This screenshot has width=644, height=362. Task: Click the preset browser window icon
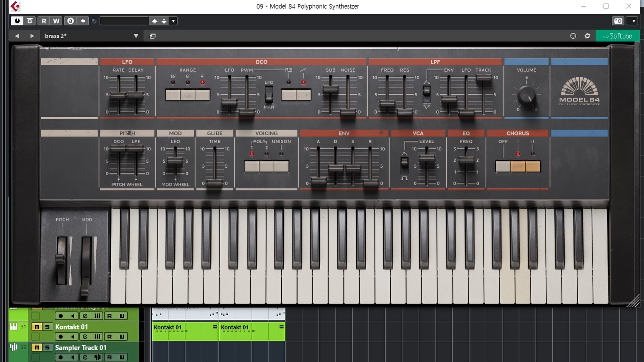[153, 36]
